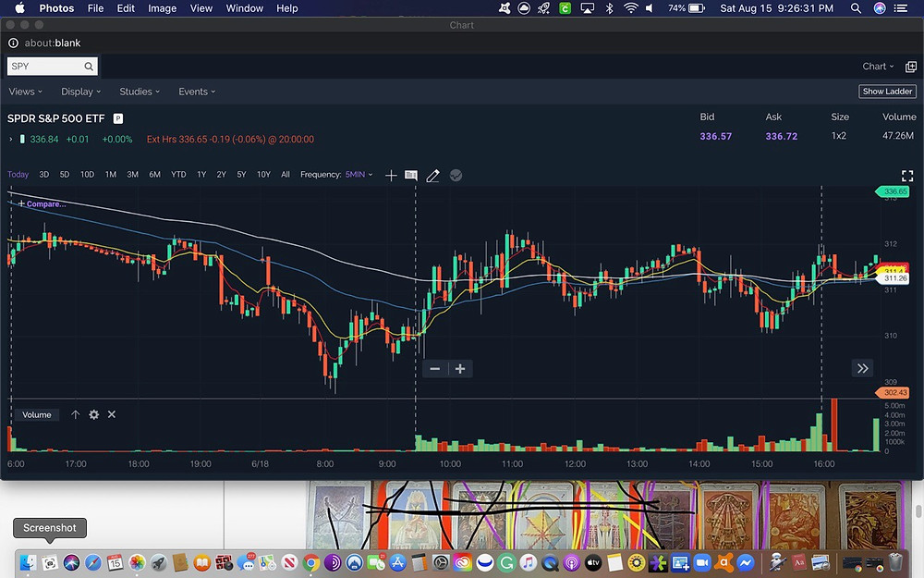The height and width of the screenshot is (578, 924).
Task: Open Spotlight search in the menu bar
Action: [856, 8]
